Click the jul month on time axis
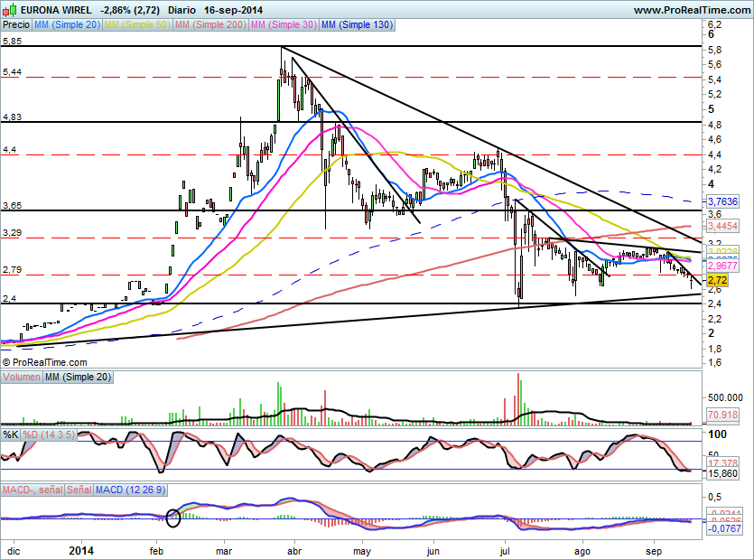Viewport: 754px width, 560px height. 505,551
